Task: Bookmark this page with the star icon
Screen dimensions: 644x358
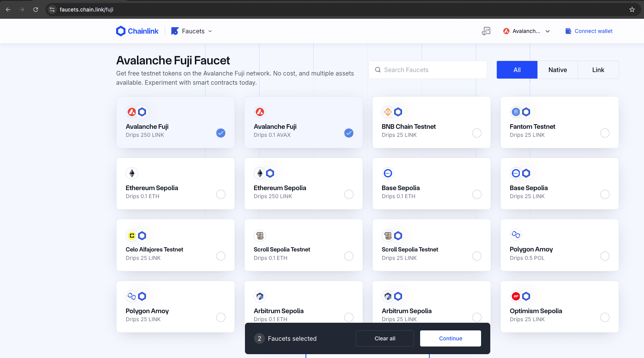Action: 632,10
